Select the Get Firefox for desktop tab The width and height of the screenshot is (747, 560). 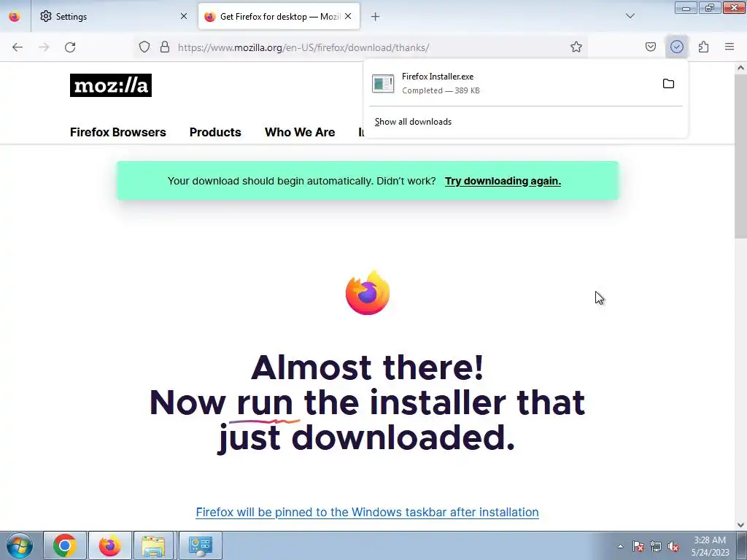(279, 17)
